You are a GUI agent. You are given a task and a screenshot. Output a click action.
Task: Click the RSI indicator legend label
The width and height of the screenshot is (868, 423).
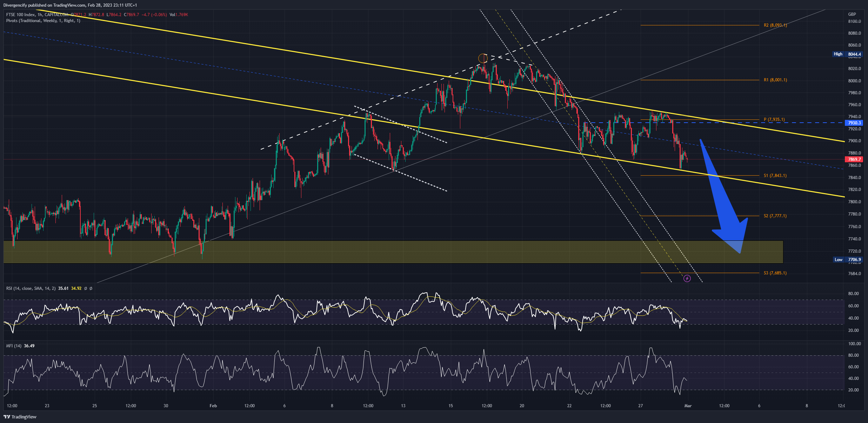click(x=31, y=288)
